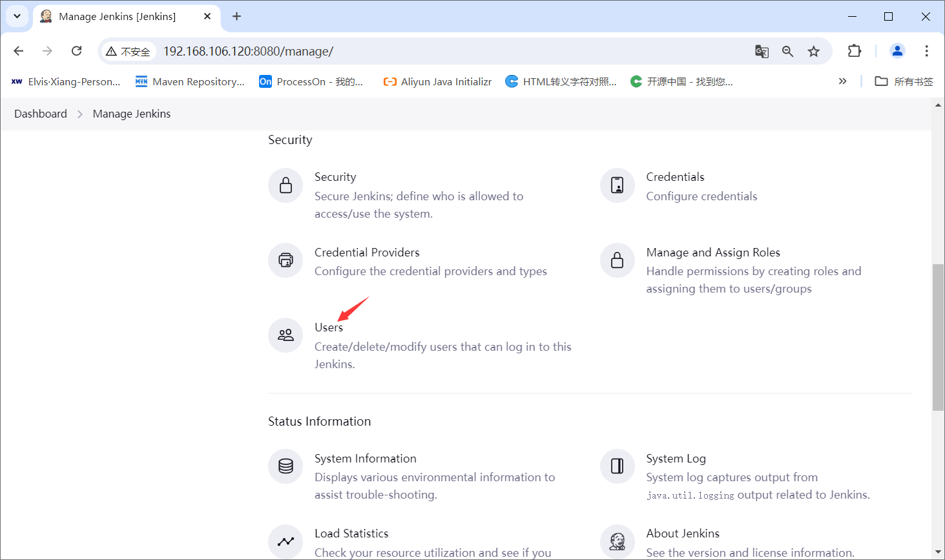Open the Users management link

329,327
